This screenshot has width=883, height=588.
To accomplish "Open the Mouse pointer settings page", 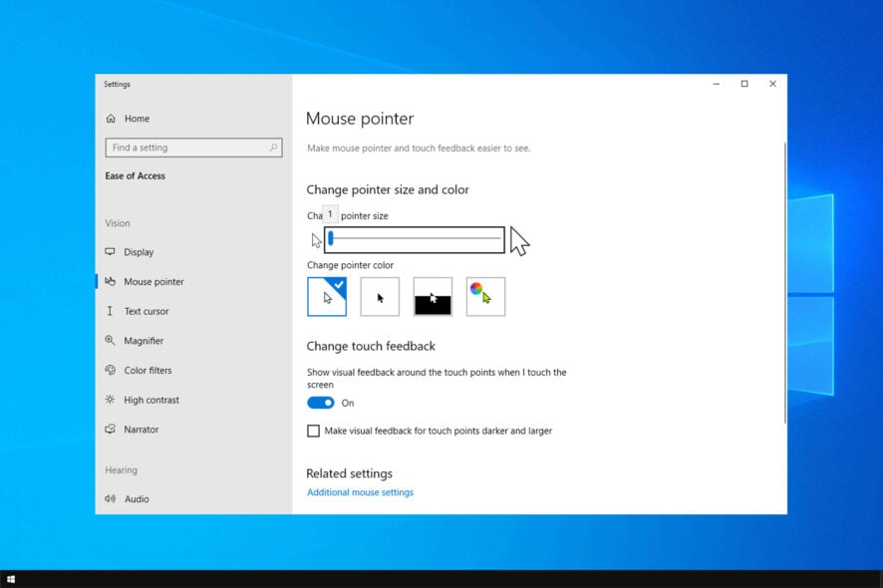I will point(153,282).
